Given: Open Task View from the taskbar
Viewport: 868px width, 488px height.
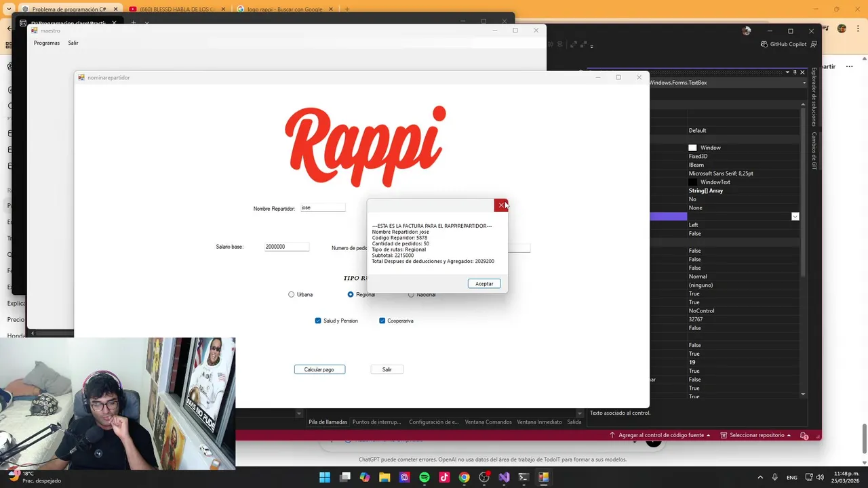Looking at the screenshot, I should pyautogui.click(x=345, y=477).
